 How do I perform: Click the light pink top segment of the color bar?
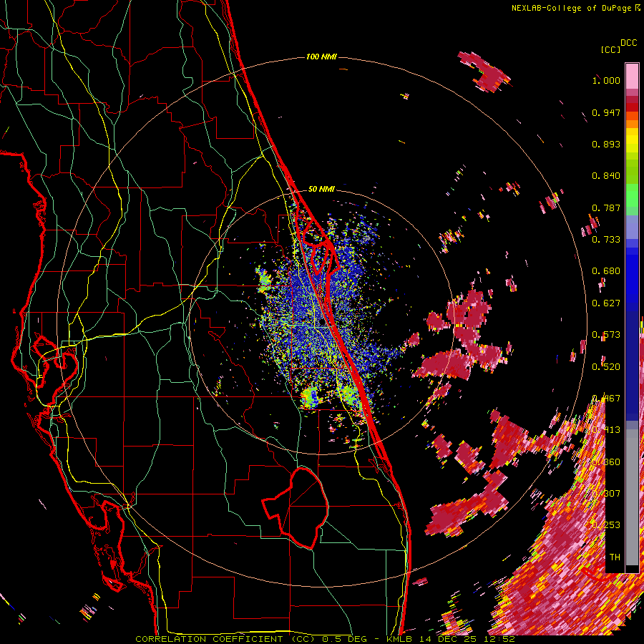[x=632, y=76]
